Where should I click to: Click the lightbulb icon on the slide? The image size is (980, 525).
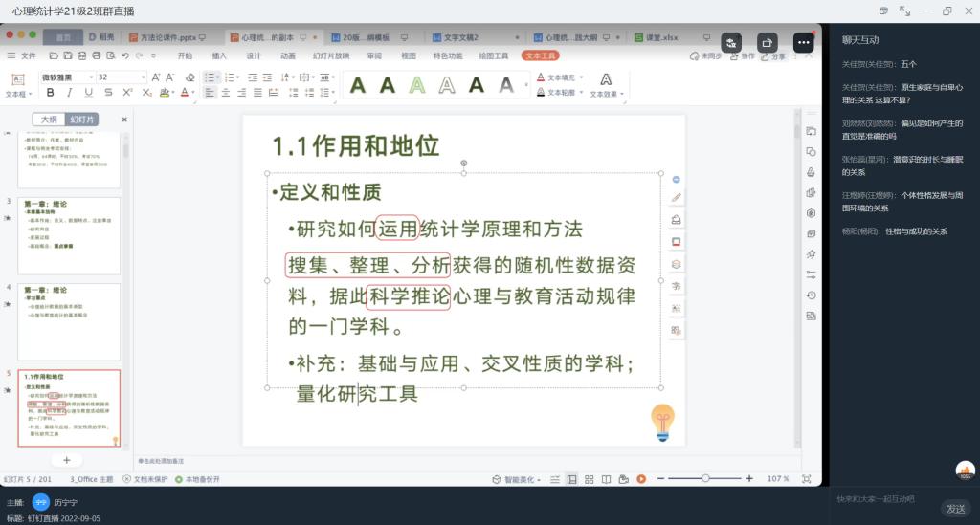point(662,421)
